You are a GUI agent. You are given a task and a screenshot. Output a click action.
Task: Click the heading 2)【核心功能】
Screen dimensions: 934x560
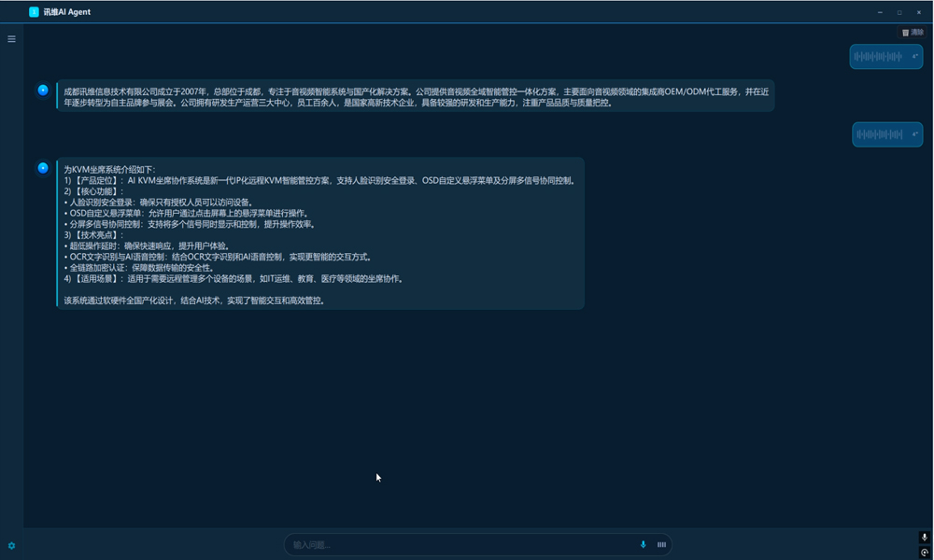point(93,191)
